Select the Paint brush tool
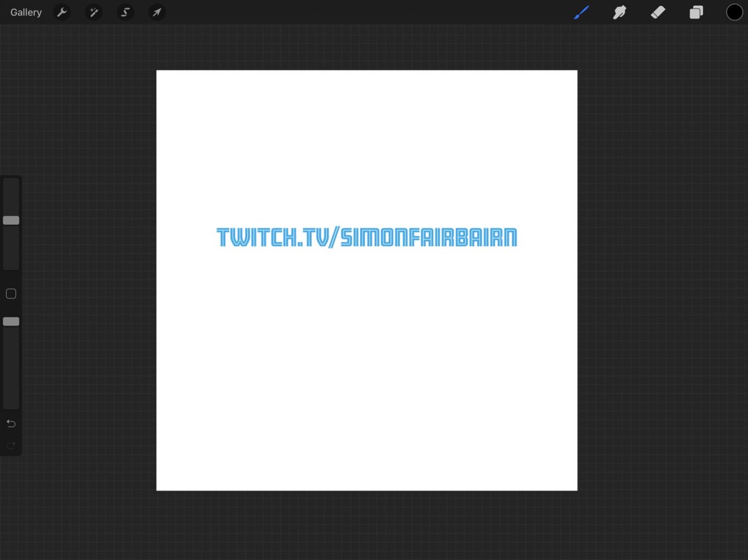The width and height of the screenshot is (748, 560). 582,12
